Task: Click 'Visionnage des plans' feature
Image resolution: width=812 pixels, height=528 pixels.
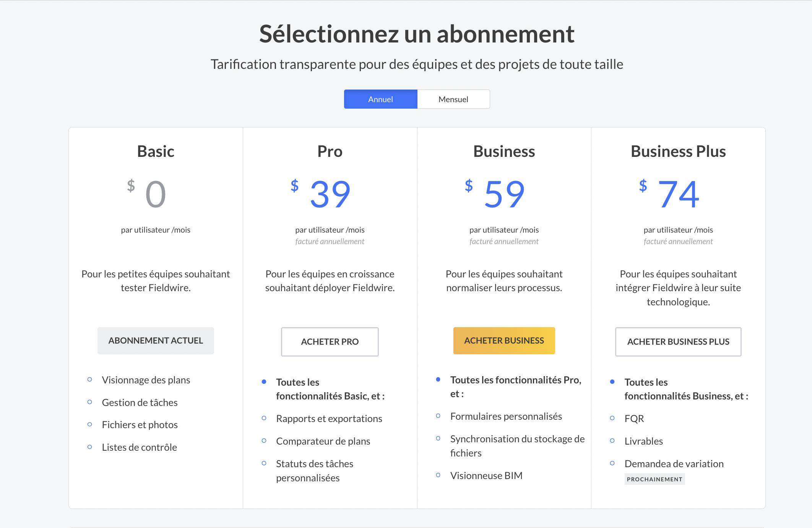Action: click(x=146, y=380)
